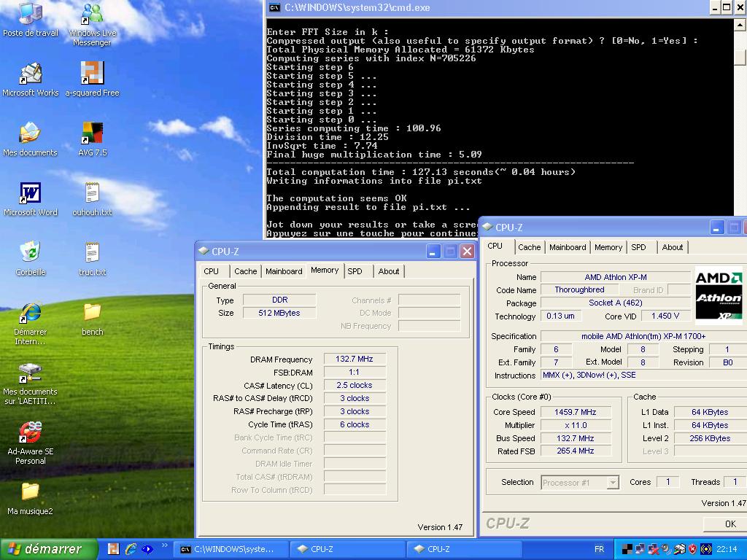Click Level 2 cache value 256 KBytes
747x560 pixels.
(709, 438)
